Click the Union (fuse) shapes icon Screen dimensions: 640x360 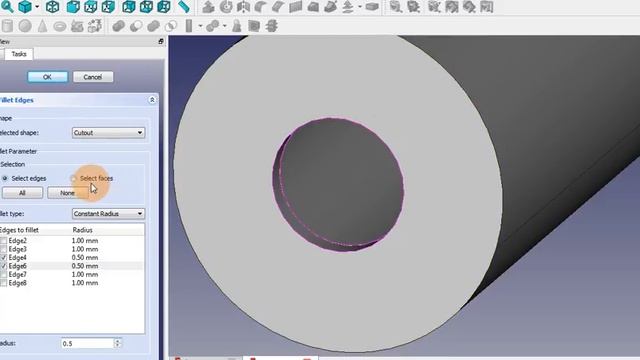153,26
